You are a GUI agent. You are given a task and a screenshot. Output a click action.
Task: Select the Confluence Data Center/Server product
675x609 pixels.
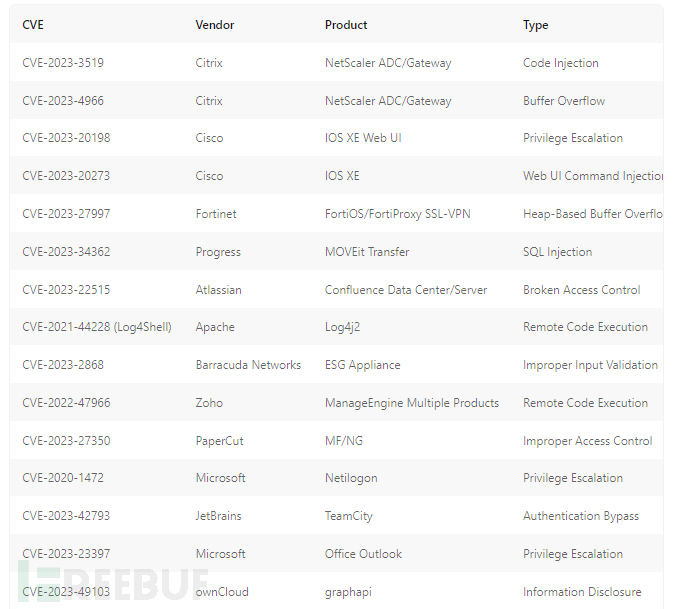pyautogui.click(x=406, y=290)
